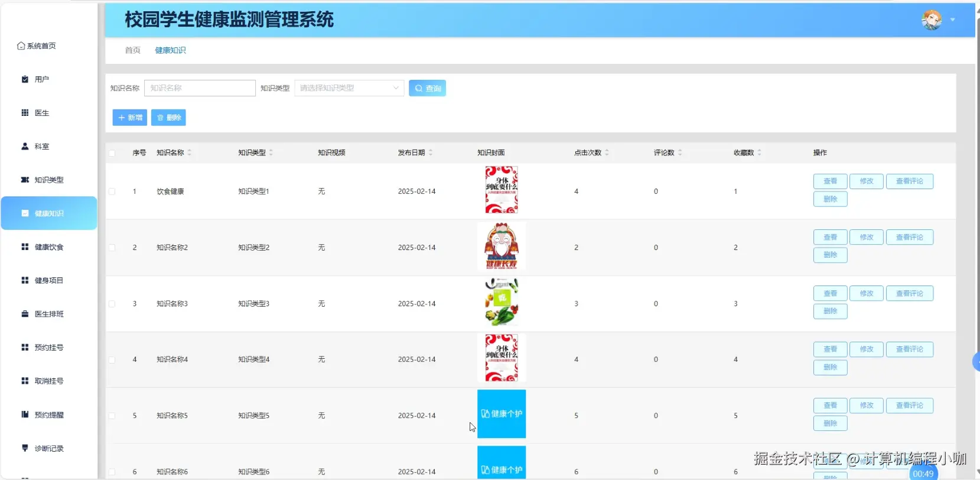Click 删除 for the 知识名称4 row
This screenshot has width=980, height=480.
pyautogui.click(x=830, y=367)
